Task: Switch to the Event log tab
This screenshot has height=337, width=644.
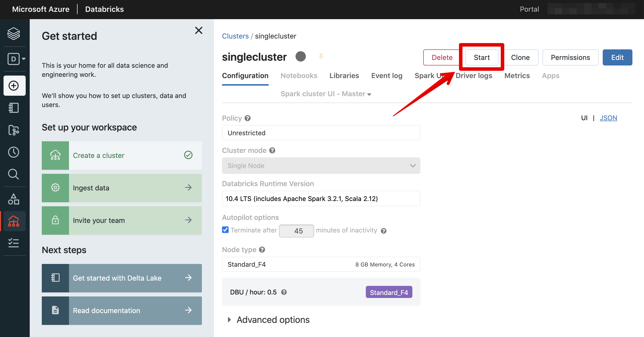Action: pos(386,76)
